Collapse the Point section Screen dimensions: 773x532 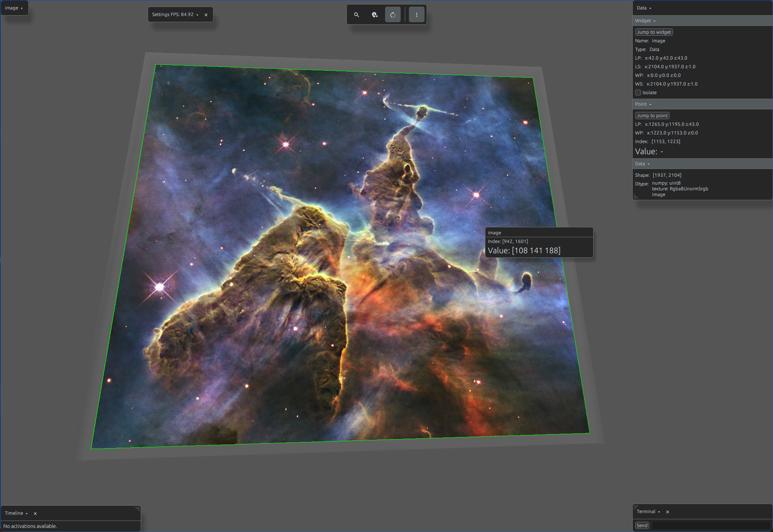click(643, 104)
